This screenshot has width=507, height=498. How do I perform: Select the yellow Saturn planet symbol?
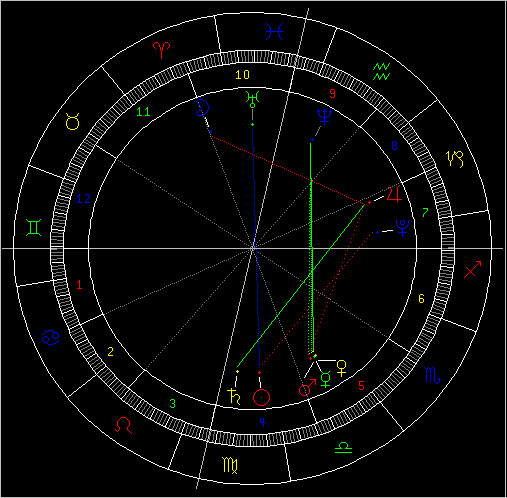[234, 396]
